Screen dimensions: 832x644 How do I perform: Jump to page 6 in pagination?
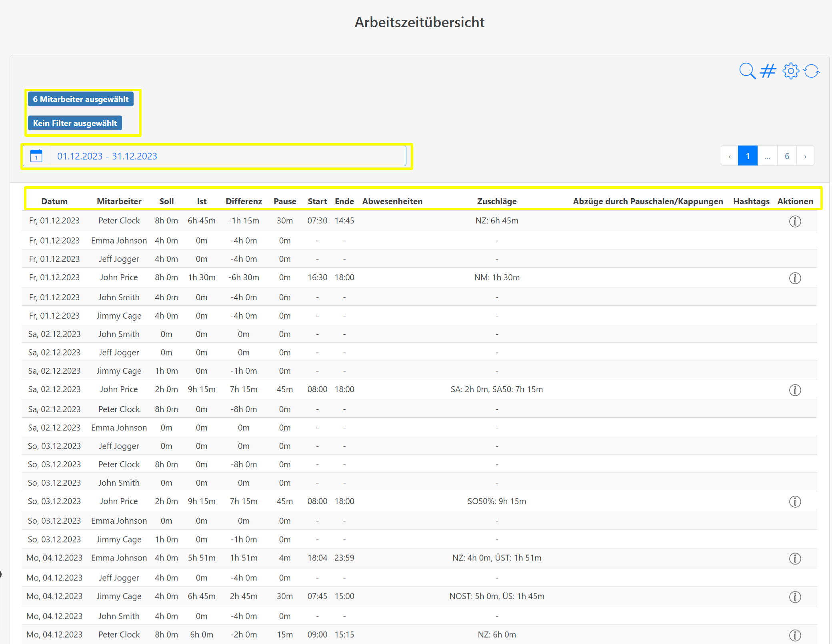click(787, 156)
